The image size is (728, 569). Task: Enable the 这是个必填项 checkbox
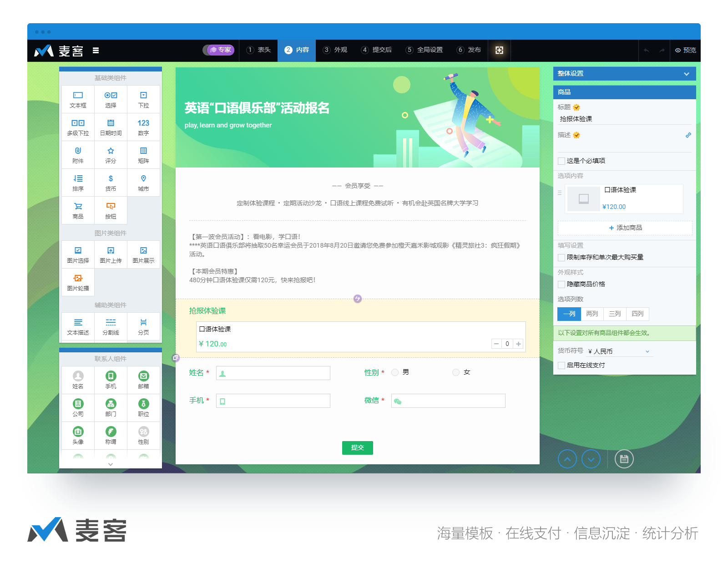[561, 161]
